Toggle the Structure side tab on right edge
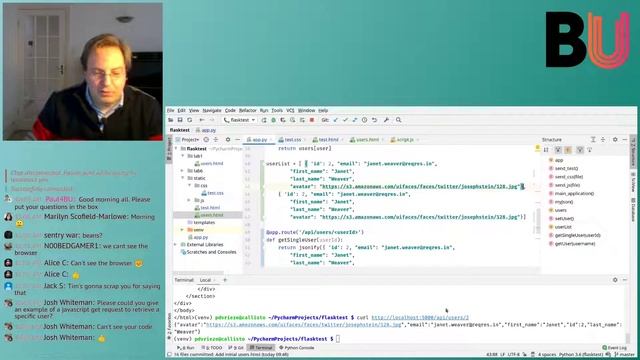This screenshot has height=360, width=640. pos(633,152)
